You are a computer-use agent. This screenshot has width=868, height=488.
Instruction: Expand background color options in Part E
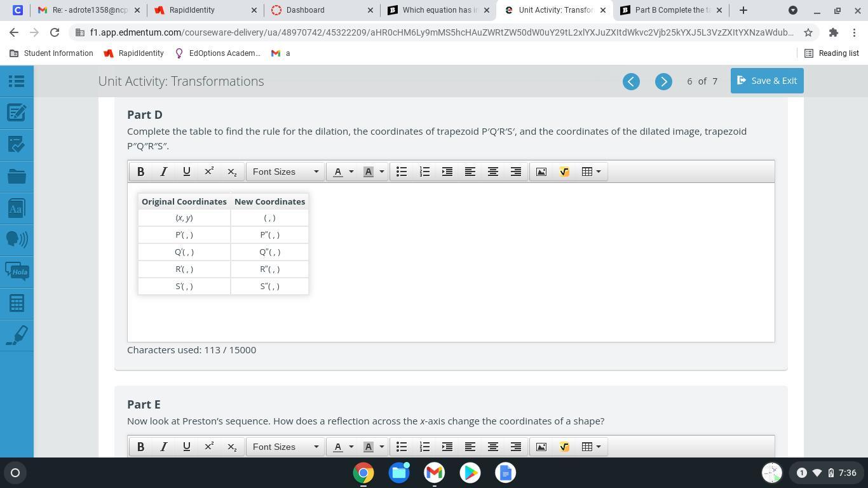tap(382, 447)
